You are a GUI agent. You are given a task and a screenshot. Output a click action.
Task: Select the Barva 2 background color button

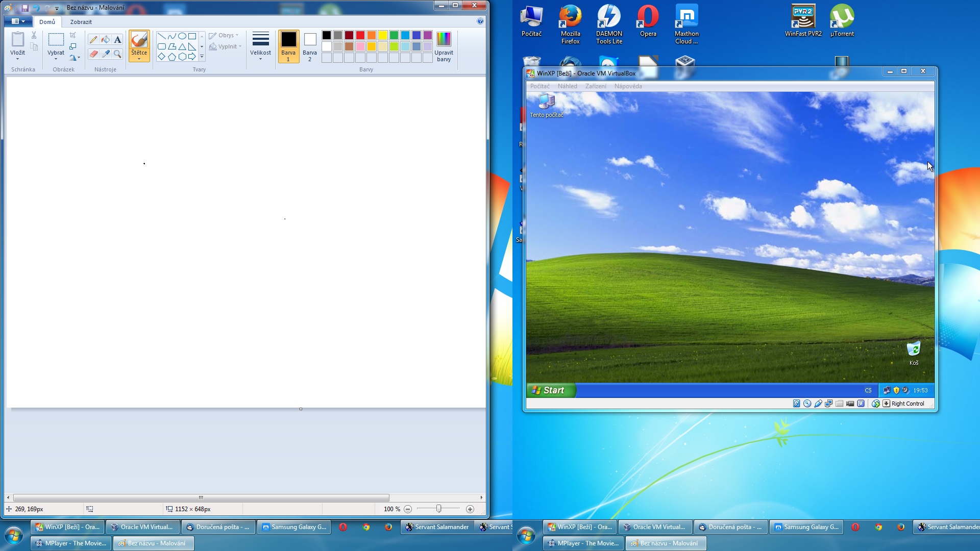tap(310, 46)
